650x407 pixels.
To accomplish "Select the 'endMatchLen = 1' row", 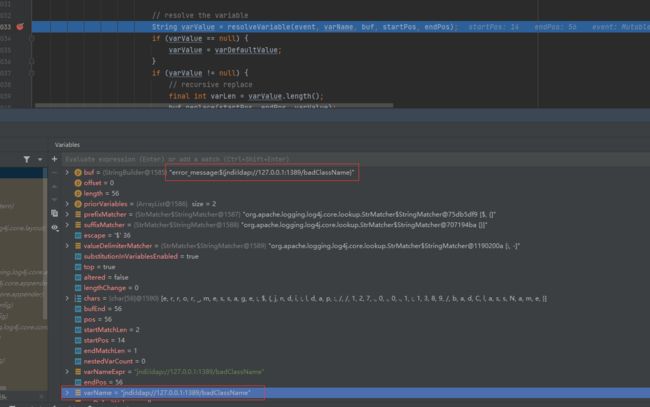I will tap(356, 351).
